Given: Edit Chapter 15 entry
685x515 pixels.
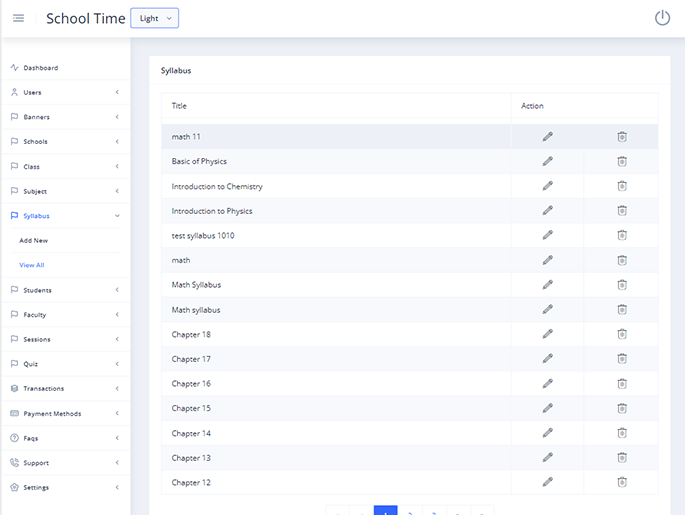Looking at the screenshot, I should [547, 408].
